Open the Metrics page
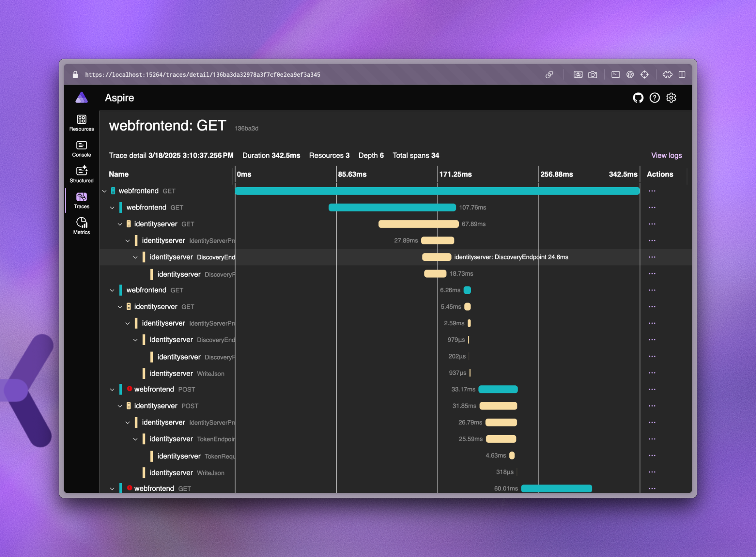The image size is (756, 557). [81, 226]
